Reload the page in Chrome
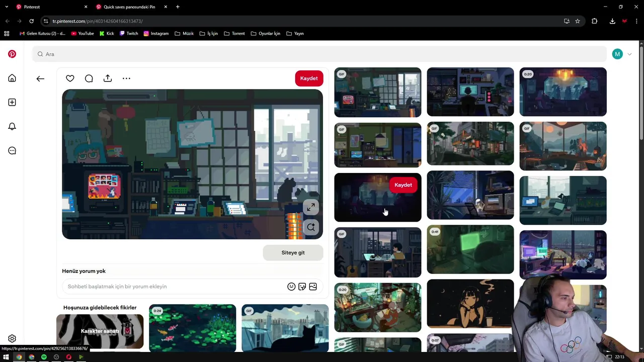The width and height of the screenshot is (644, 362). (31, 21)
